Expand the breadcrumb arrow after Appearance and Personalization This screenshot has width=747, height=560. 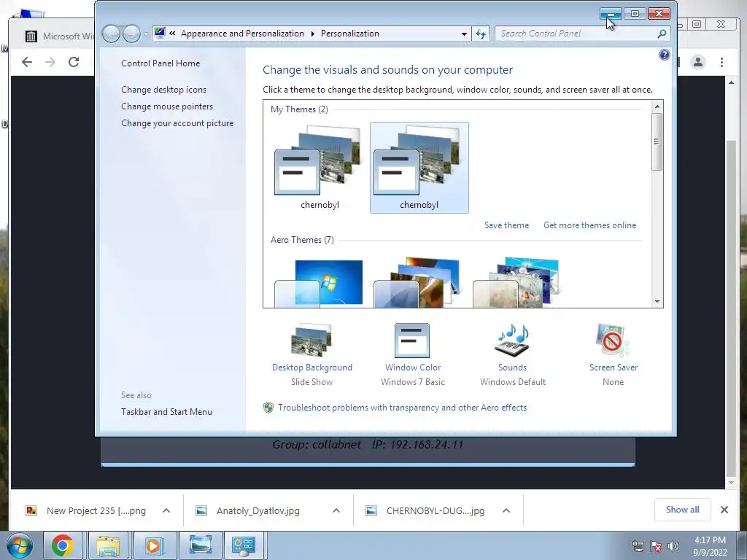312,34
